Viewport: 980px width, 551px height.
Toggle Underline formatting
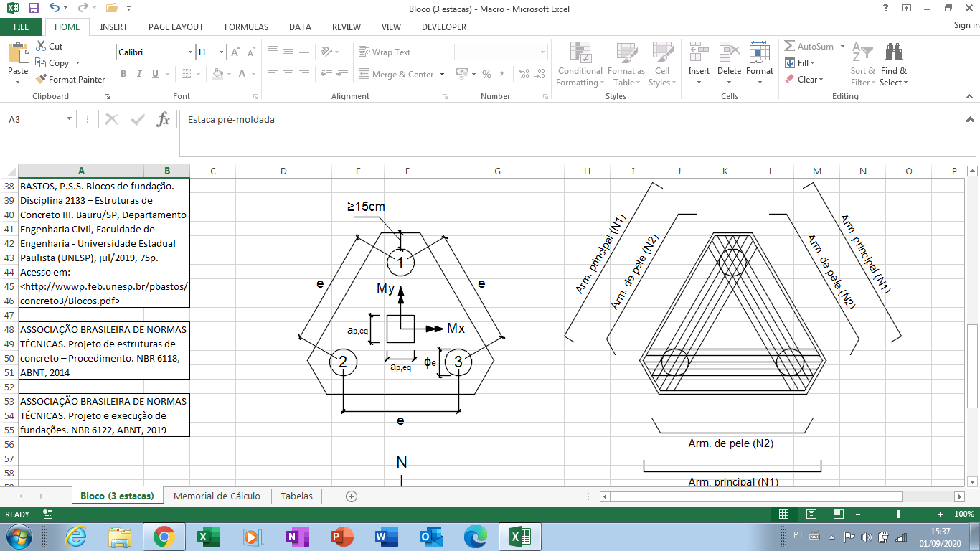[156, 74]
